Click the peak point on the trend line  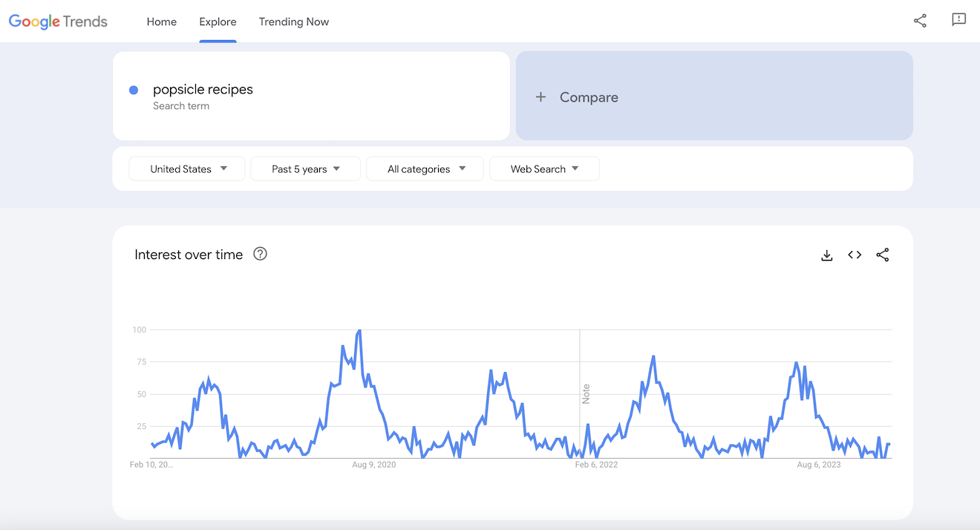359,330
